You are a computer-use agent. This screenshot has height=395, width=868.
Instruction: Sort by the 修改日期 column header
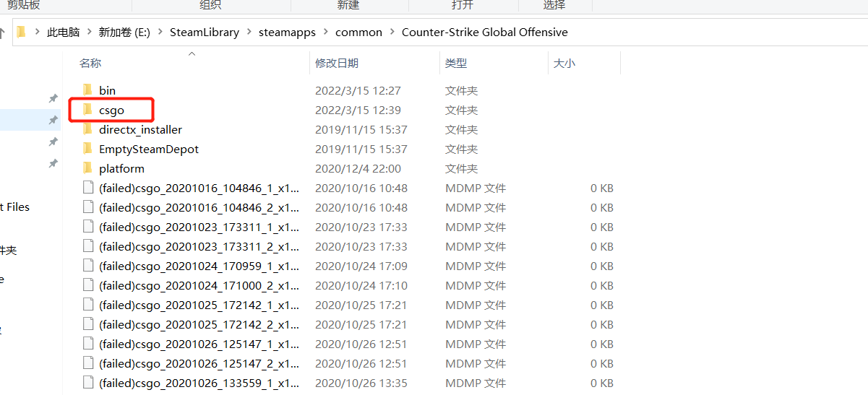(337, 64)
